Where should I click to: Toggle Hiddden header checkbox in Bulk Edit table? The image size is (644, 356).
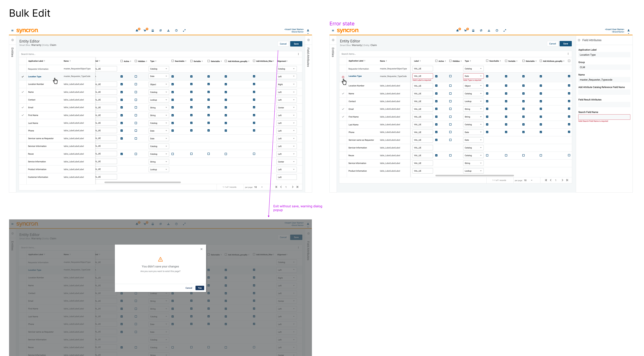pos(136,61)
